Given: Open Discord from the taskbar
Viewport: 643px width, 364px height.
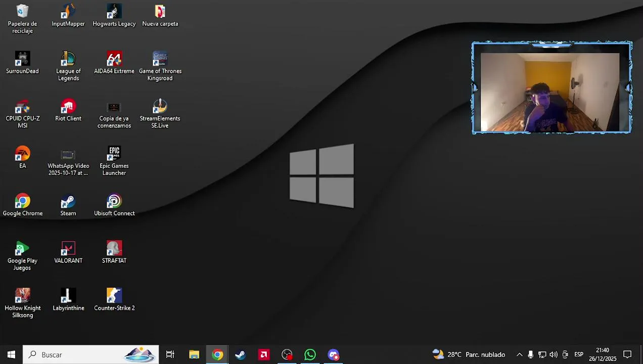Looking at the screenshot, I should [x=334, y=355].
